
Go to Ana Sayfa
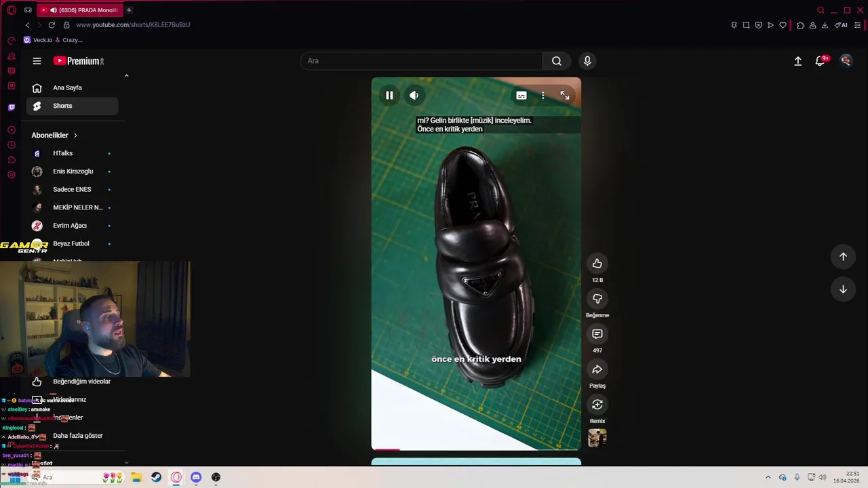click(72, 87)
